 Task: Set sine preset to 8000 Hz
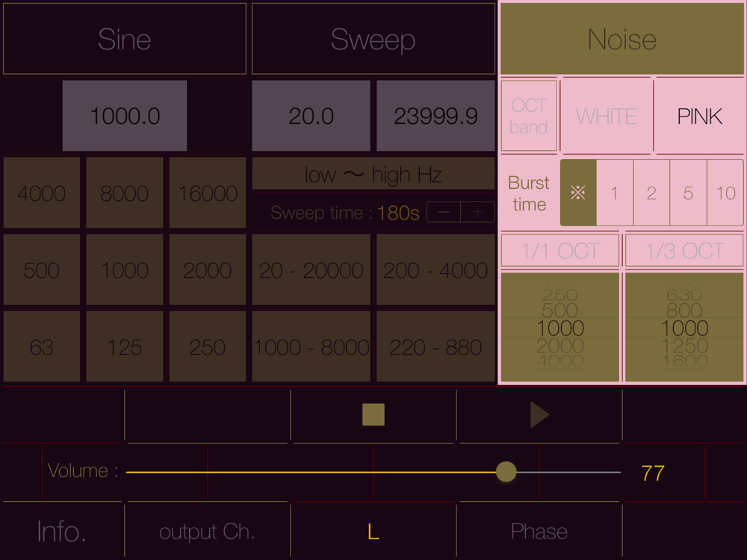[124, 193]
